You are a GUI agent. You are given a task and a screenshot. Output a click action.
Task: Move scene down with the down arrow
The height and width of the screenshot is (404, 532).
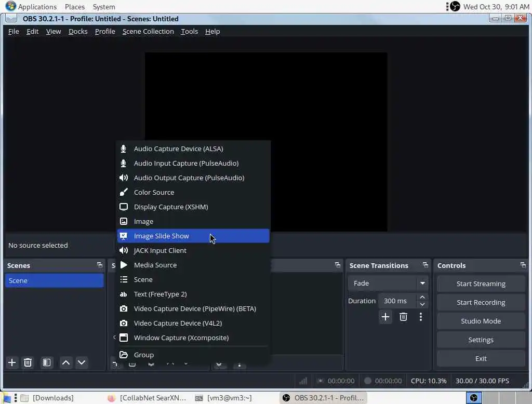point(82,362)
